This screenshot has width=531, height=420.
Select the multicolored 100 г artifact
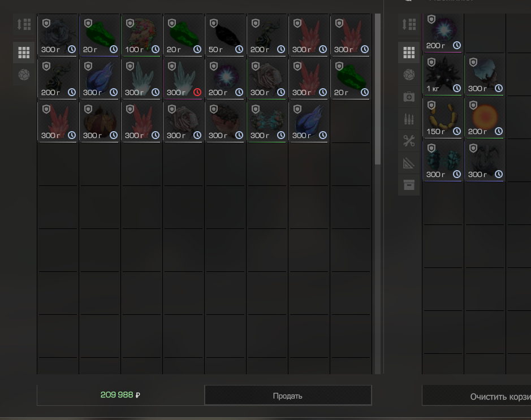(141, 35)
